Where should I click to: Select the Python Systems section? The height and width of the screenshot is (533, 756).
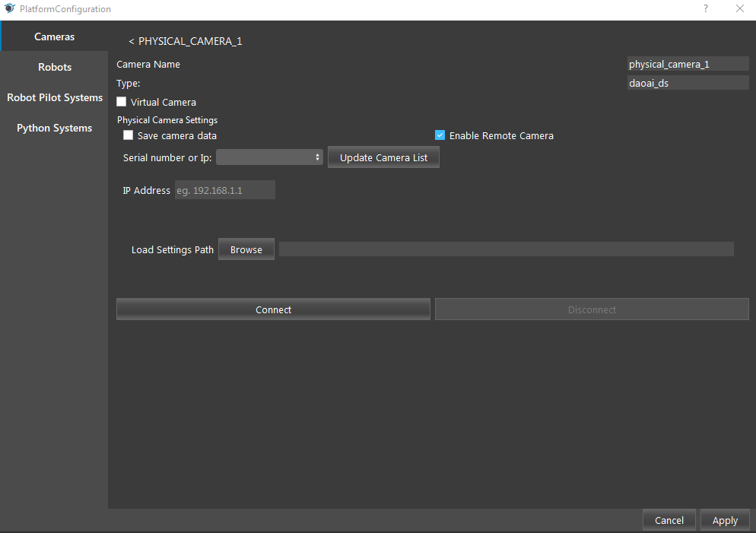click(54, 128)
